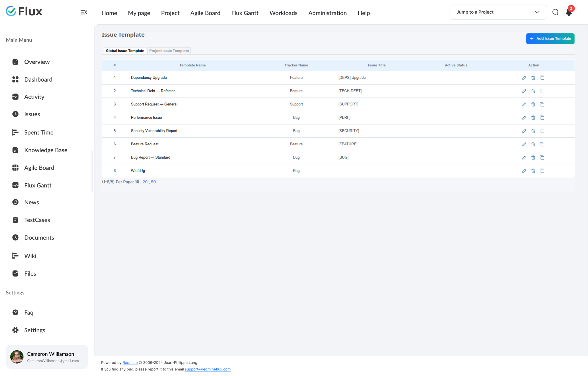Open the search icon in header
Viewport: 588px width, 376px height.
point(555,12)
